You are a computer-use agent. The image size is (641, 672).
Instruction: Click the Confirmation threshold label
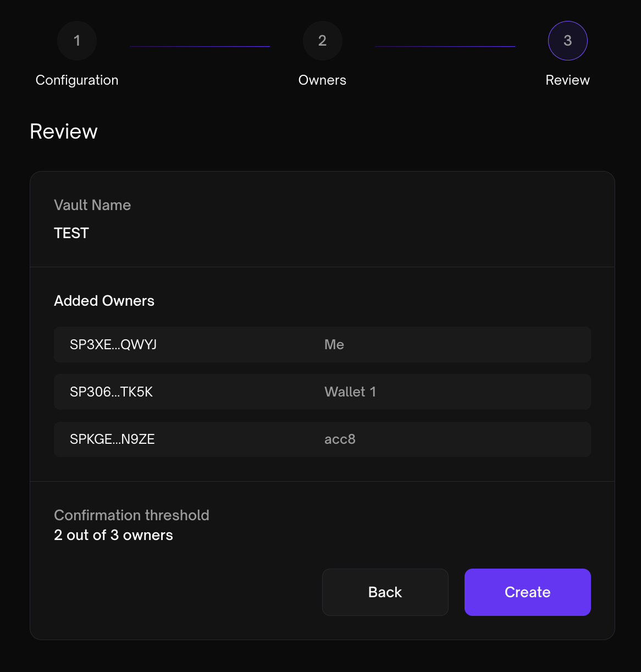tap(131, 515)
